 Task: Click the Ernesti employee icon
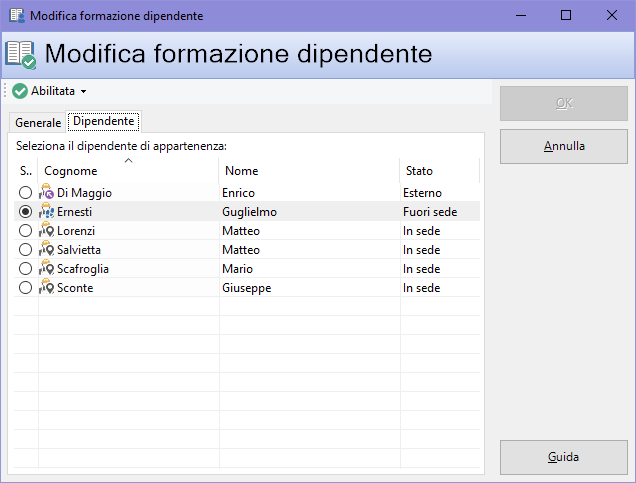pyautogui.click(x=47, y=211)
